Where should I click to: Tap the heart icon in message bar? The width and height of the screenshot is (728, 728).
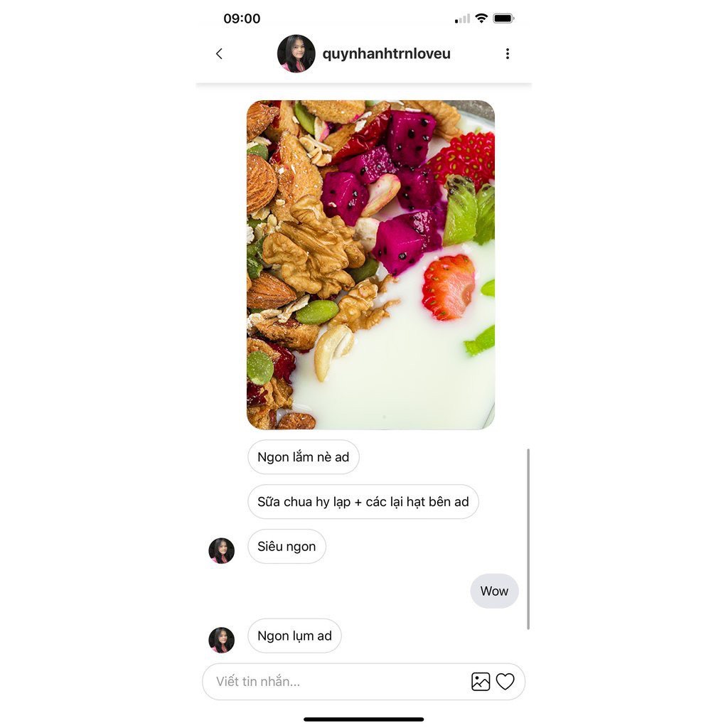point(505,682)
